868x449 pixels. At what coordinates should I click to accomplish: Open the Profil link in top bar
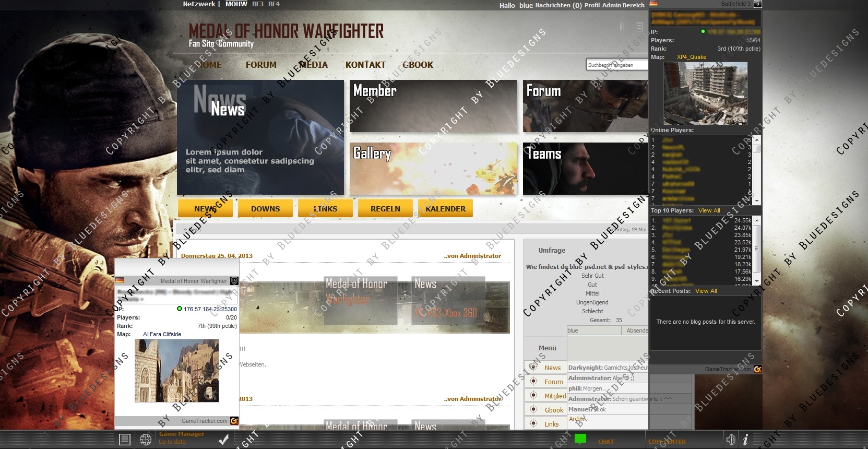[x=592, y=5]
